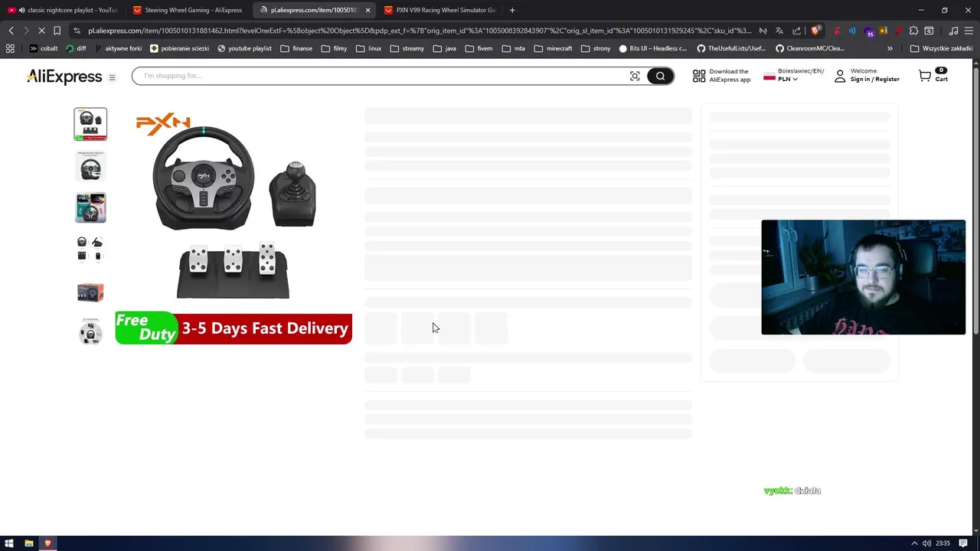Viewport: 980px width, 551px height.
Task: Open the Windows Start button
Action: [x=9, y=543]
